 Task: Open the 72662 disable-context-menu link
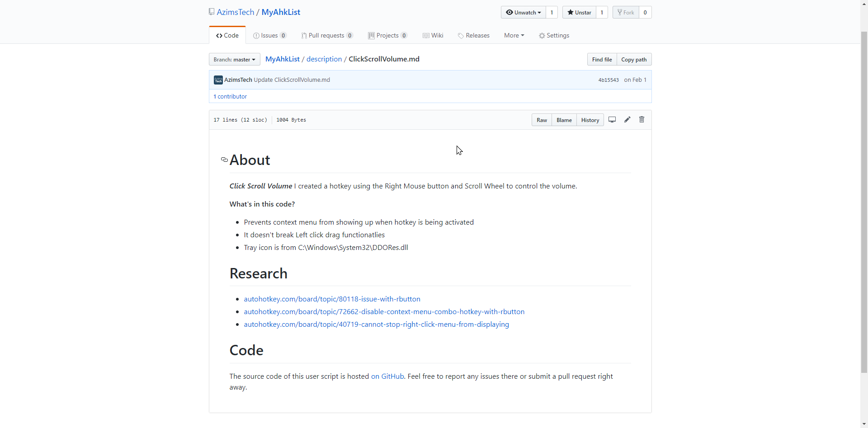tap(384, 311)
